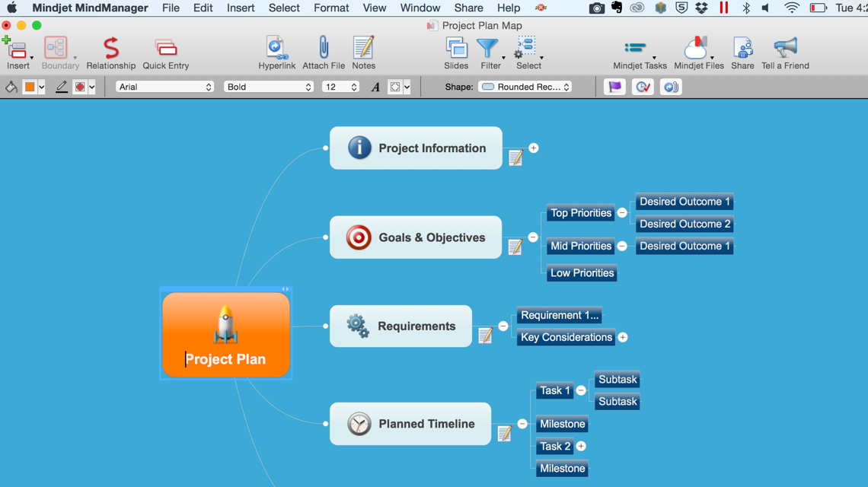Collapse Top Priorities branch
The height and width of the screenshot is (487, 868).
[622, 212]
